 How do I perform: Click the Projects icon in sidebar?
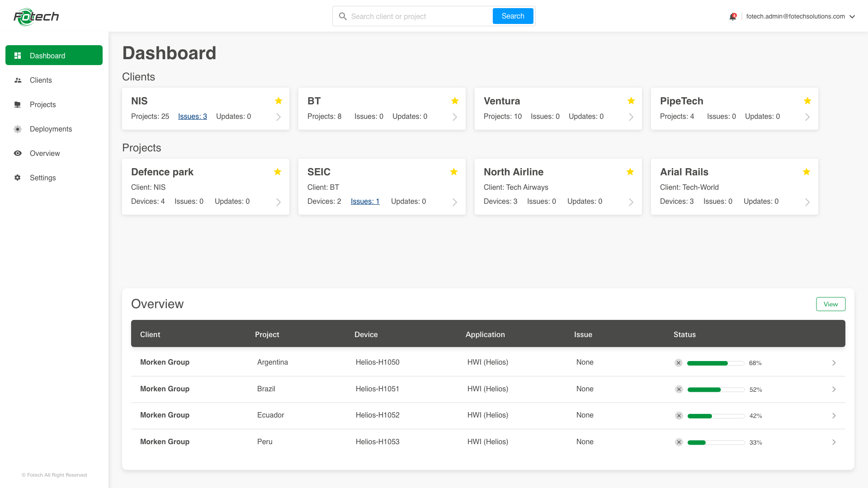point(18,105)
